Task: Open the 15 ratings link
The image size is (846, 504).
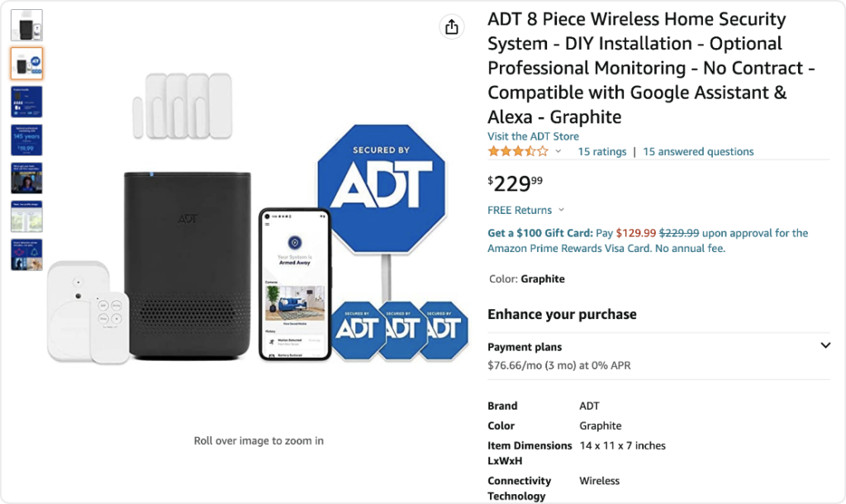Action: tap(601, 151)
